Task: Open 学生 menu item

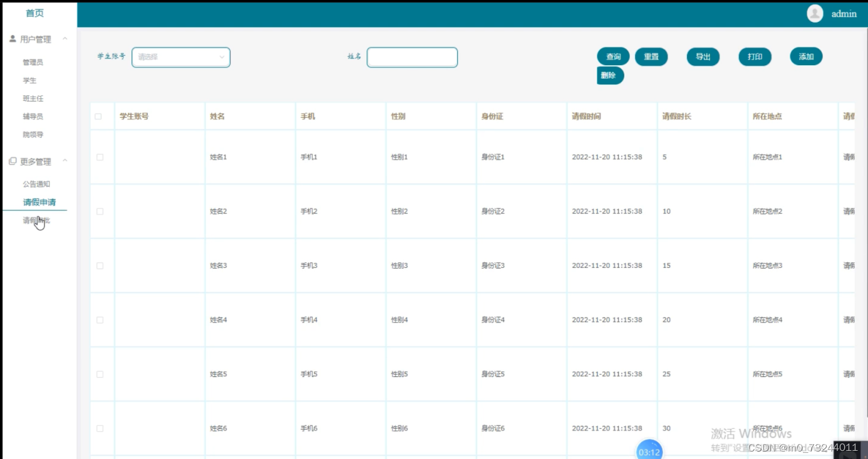Action: click(29, 80)
